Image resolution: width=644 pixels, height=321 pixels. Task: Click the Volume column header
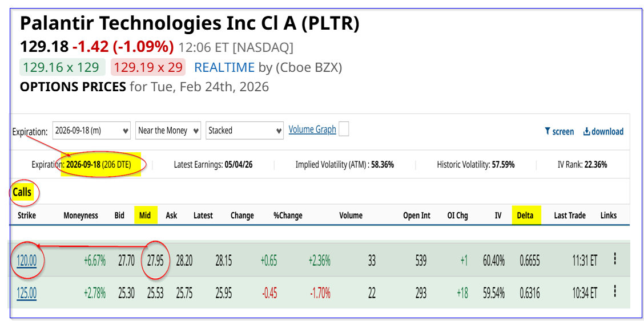click(x=351, y=216)
